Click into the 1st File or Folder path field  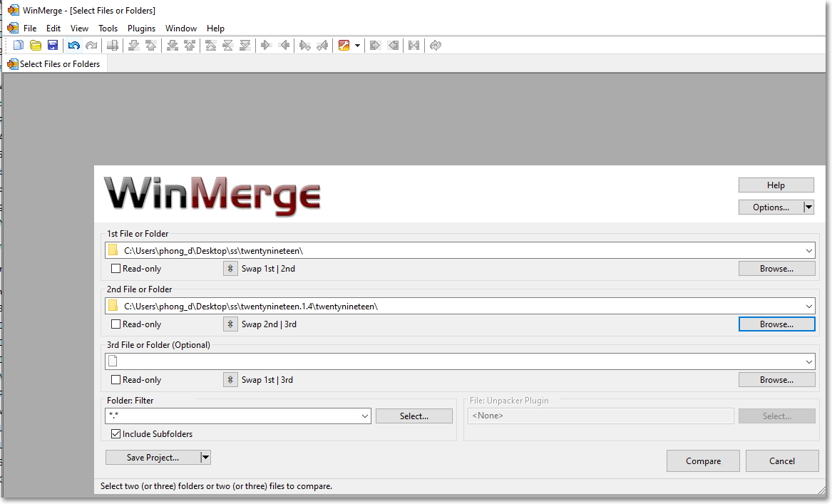tap(460, 250)
